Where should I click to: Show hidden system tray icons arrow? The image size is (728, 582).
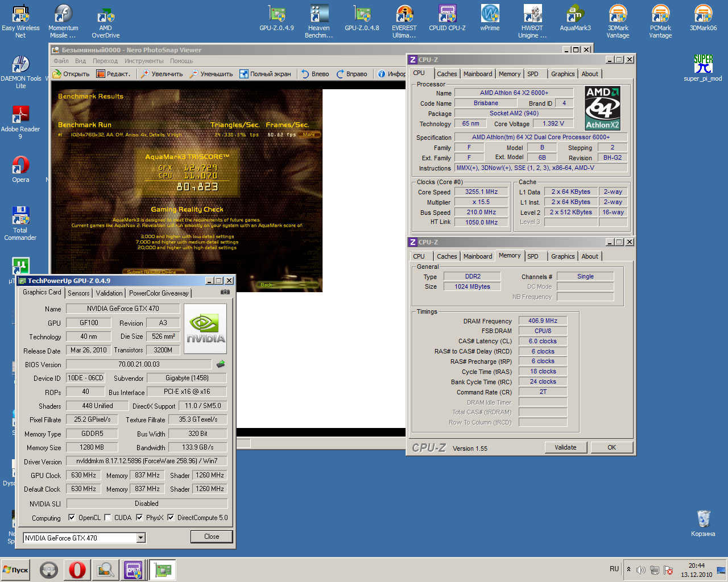point(628,569)
